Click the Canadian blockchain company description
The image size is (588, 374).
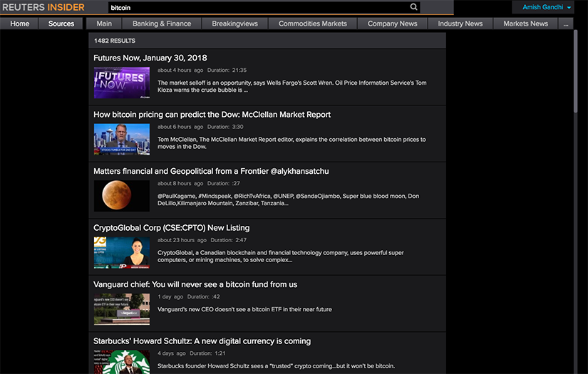coord(281,256)
